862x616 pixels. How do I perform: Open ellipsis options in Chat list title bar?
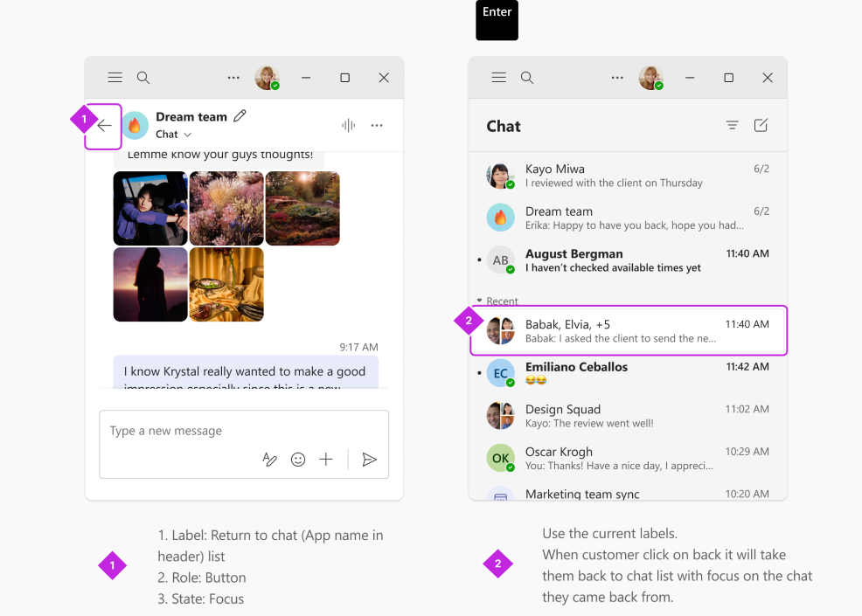pyautogui.click(x=617, y=78)
